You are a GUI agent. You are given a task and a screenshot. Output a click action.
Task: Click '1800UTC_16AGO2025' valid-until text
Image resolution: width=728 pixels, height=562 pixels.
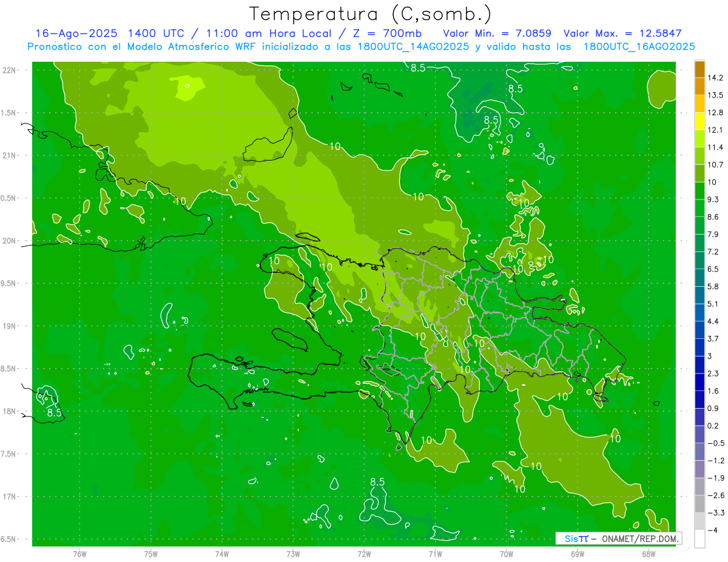(639, 47)
